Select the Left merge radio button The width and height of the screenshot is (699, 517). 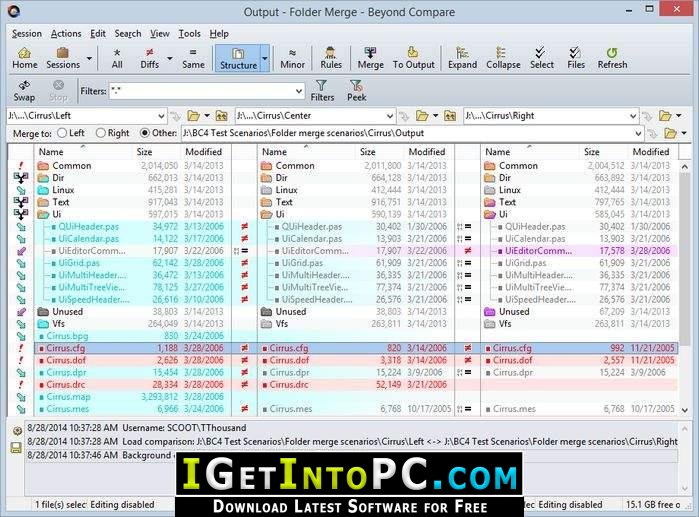pos(64,133)
